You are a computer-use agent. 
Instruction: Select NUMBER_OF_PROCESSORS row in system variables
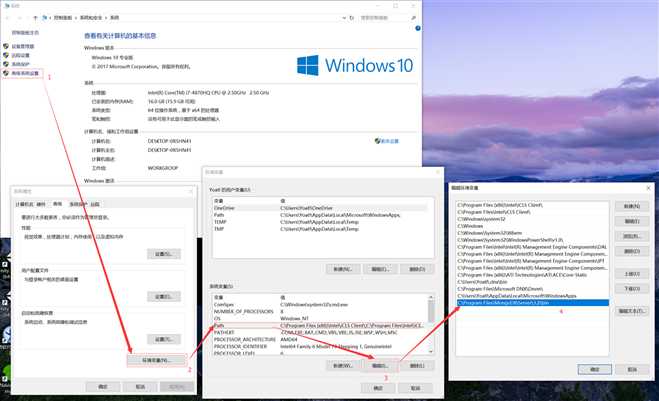coord(319,311)
